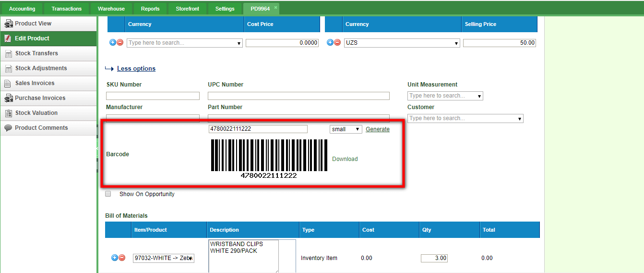Click the barcode number field 4780022111222
The height and width of the screenshot is (273, 644).
[258, 129]
